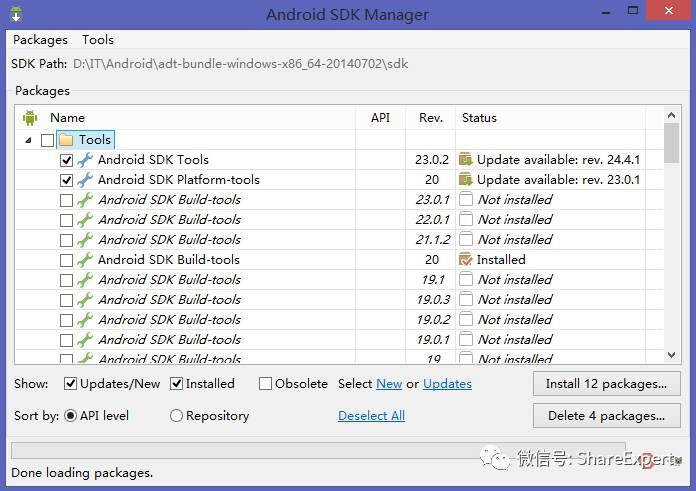
Task: Click the update icon for rev. 24.4.1
Action: 465,160
